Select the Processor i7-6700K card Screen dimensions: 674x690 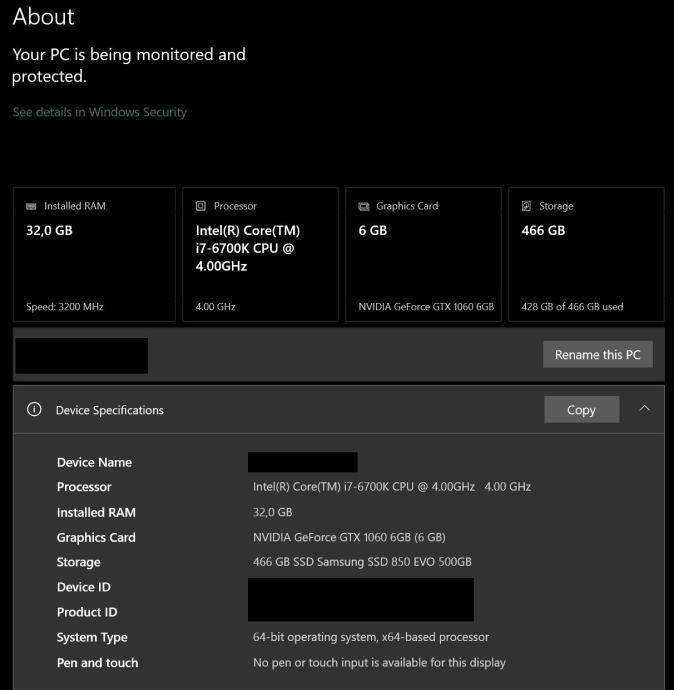click(x=260, y=255)
